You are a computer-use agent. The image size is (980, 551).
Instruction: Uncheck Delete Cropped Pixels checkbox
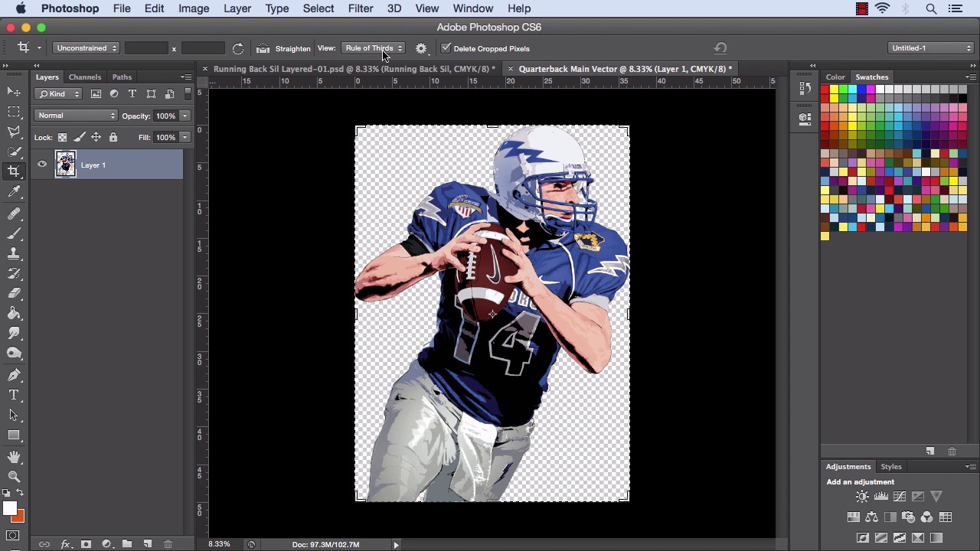click(x=446, y=48)
